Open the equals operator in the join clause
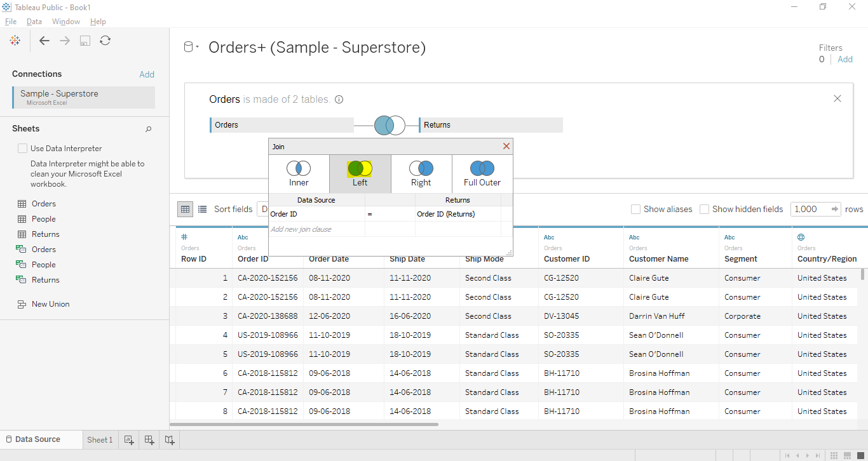Screen dimensions: 868x461 point(390,214)
